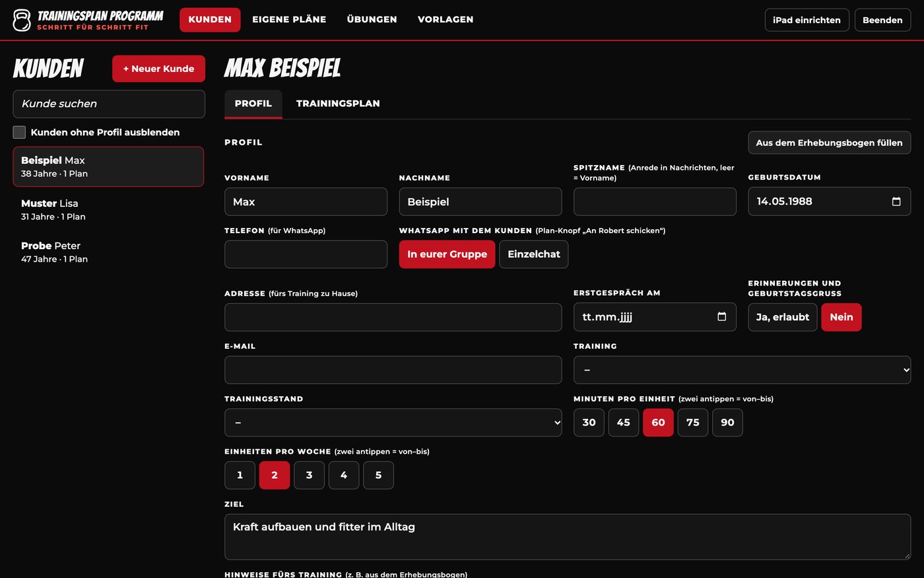This screenshot has width=924, height=578.
Task: Select customer Beispiel Max
Action: (108, 166)
